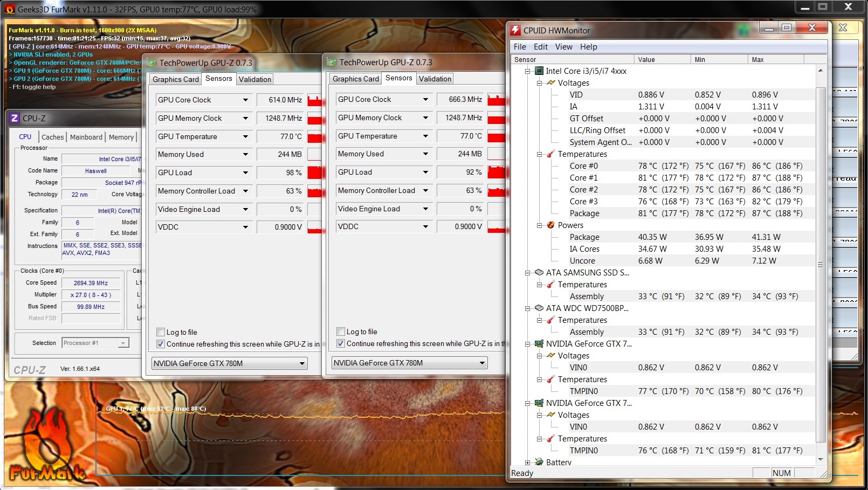Open the Help menu in HWMonitor

point(589,47)
